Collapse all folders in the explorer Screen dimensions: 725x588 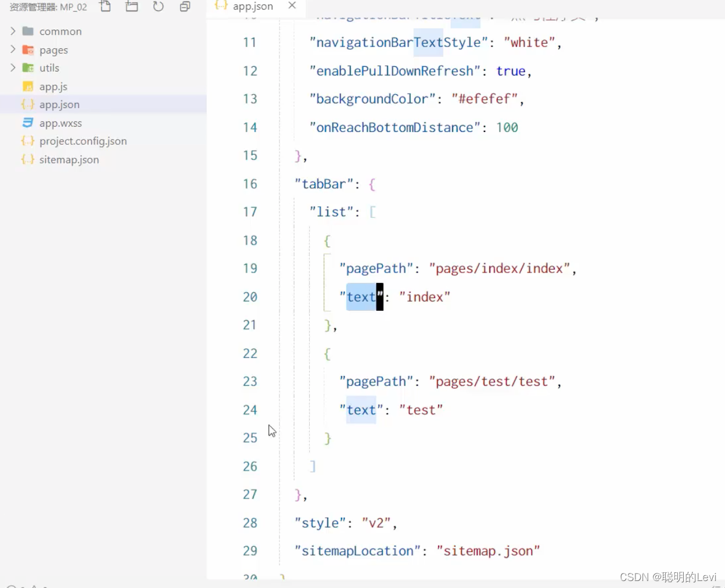185,6
